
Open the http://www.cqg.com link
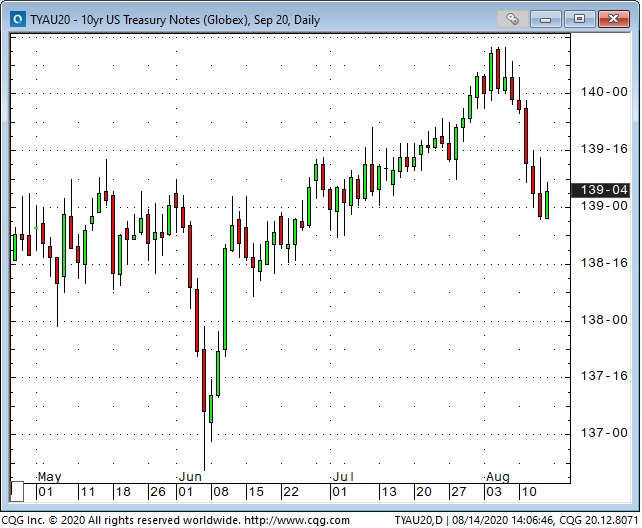297,521
